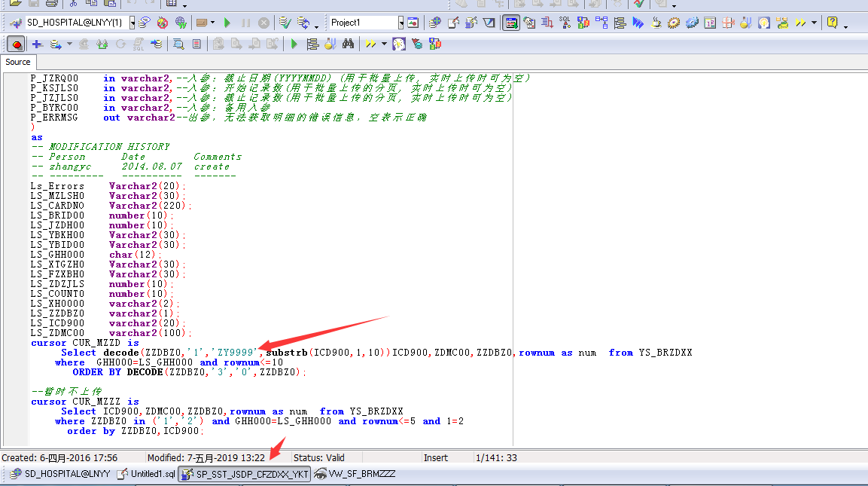Select the Source tab
The width and height of the screenshot is (868, 486).
click(x=18, y=62)
